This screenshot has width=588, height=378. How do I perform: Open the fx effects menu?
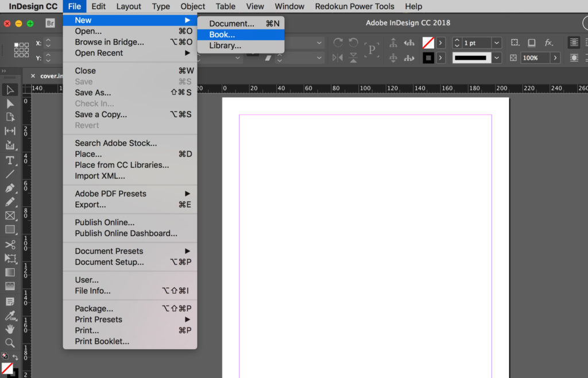pos(548,43)
